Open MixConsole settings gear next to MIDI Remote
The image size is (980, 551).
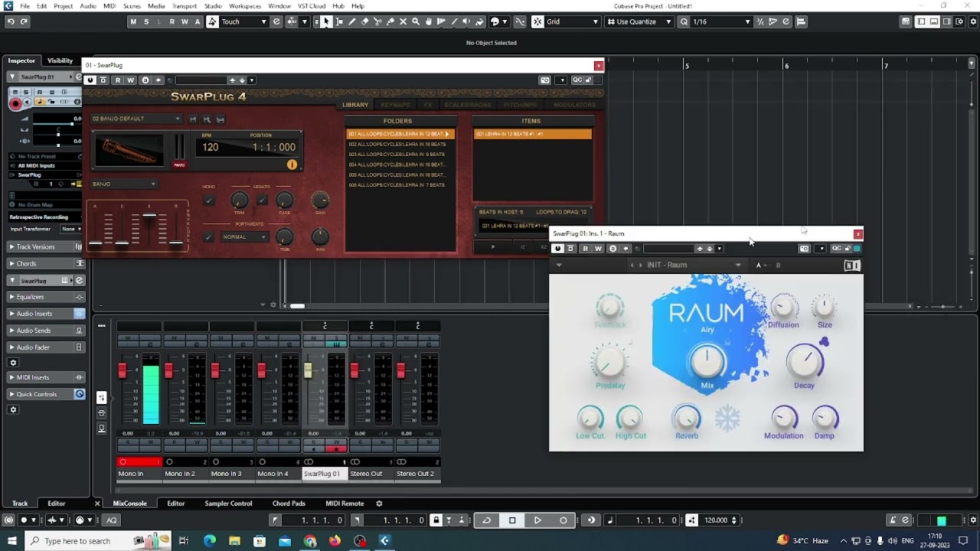379,504
